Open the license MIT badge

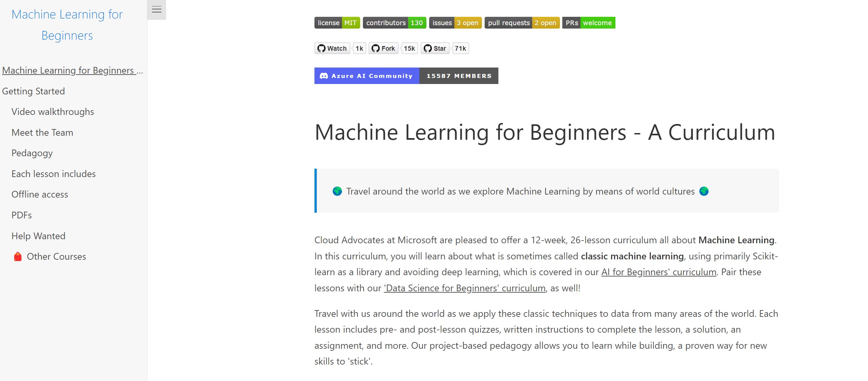pos(337,23)
